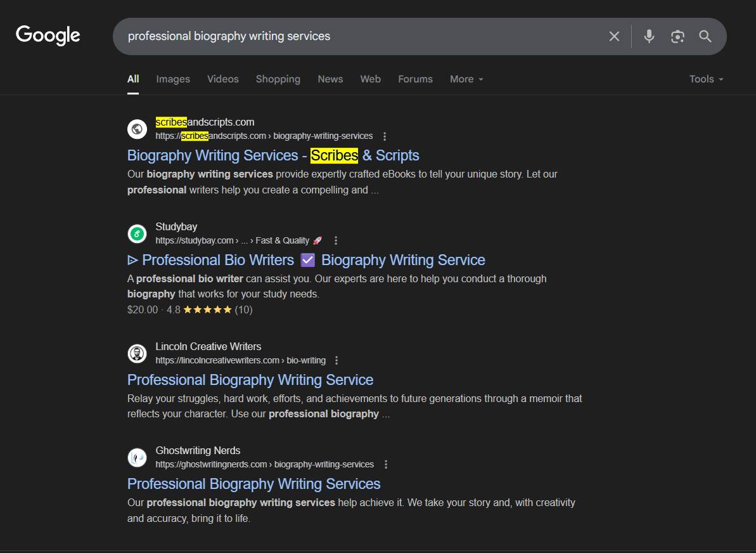This screenshot has height=553, width=756.
Task: Click the scribesandscripts.com site favicon
Action: tap(137, 129)
